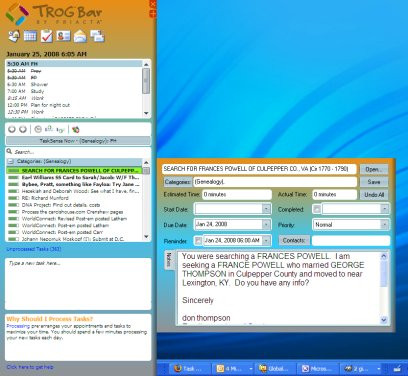This screenshot has width=408, height=376.
Task: Open the contacts card icon
Action: pyautogui.click(x=63, y=36)
